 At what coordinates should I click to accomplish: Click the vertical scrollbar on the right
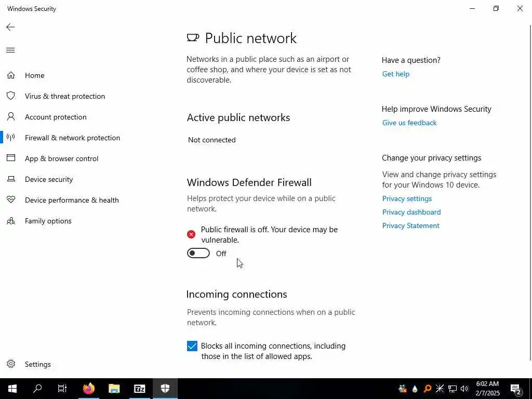click(530, 193)
